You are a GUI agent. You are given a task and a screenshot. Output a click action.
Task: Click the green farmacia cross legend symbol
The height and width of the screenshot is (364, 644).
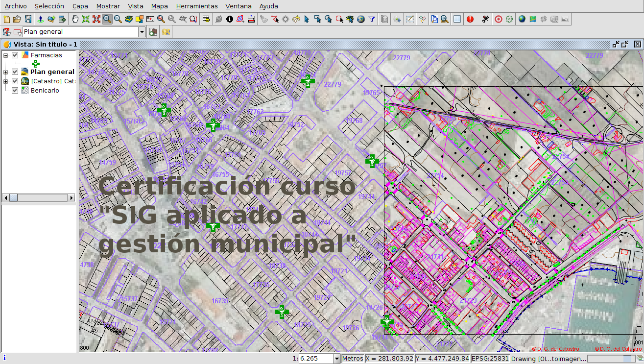pos(36,64)
